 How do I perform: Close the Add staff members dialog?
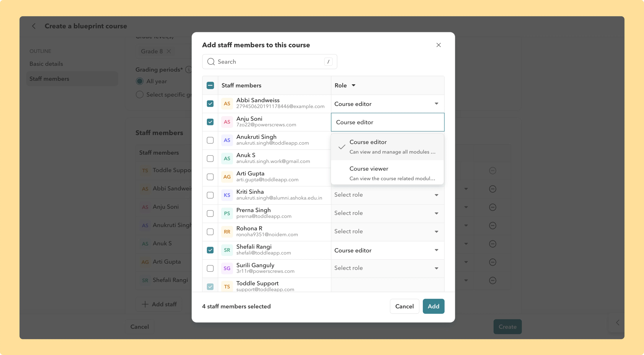438,45
